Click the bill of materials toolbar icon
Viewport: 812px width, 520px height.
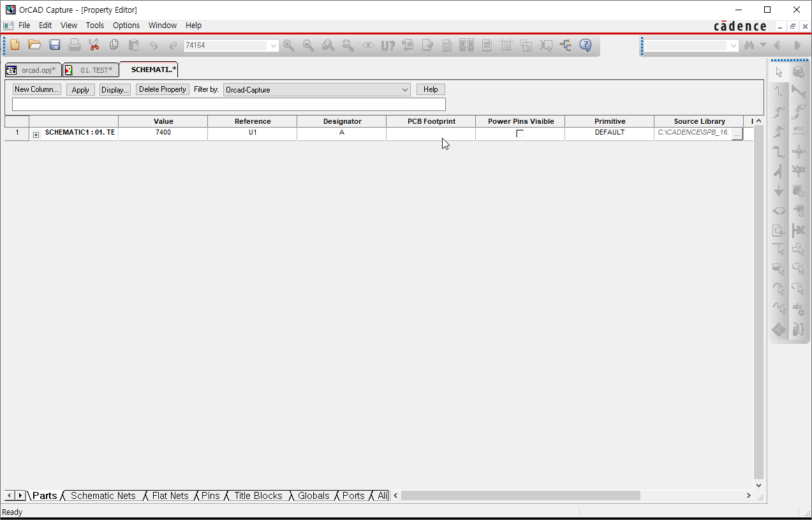(x=486, y=45)
